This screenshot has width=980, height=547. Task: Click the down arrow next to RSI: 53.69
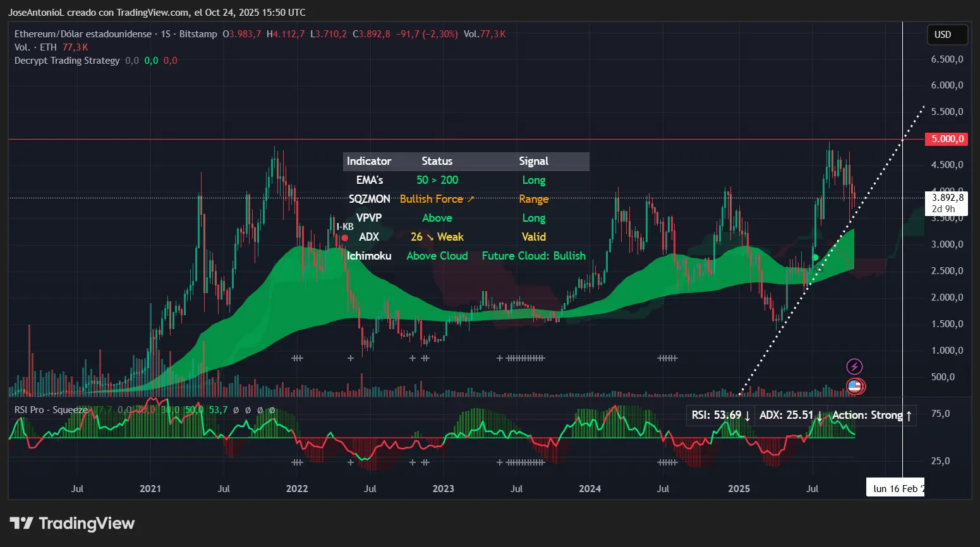coord(747,415)
